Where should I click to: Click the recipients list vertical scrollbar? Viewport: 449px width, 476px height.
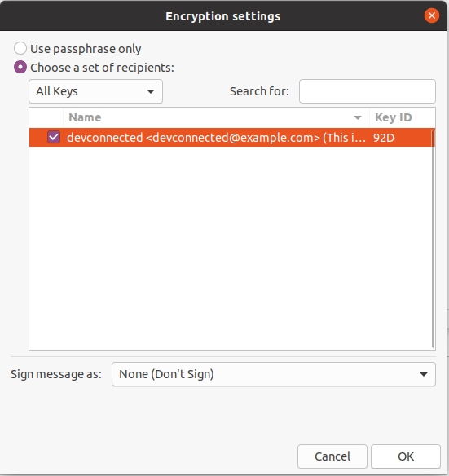[x=434, y=239]
